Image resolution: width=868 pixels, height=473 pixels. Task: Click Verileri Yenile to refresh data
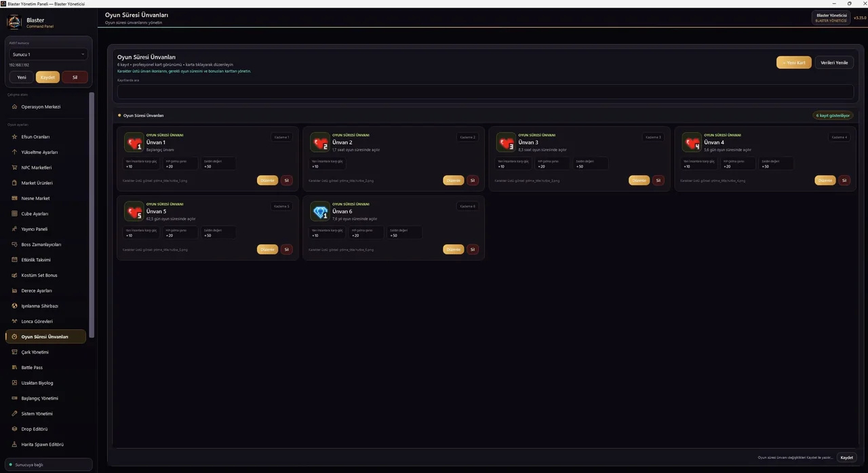coord(834,62)
